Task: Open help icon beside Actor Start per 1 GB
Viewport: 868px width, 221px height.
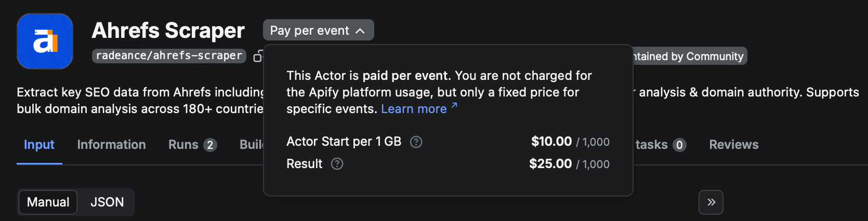Action: click(416, 142)
